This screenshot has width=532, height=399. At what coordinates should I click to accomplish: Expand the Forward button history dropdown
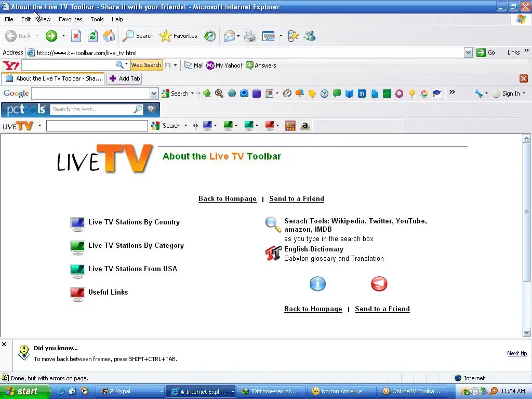[x=63, y=36]
